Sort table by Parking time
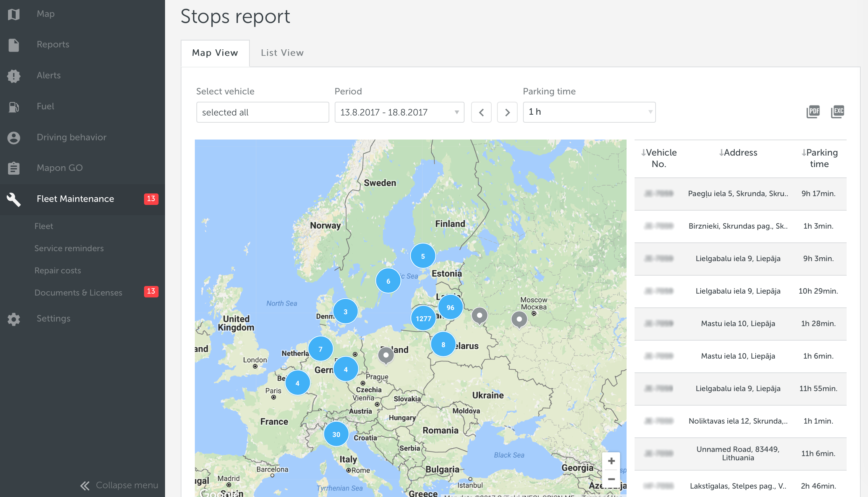Screen dimensions: 868x497 pos(819,158)
